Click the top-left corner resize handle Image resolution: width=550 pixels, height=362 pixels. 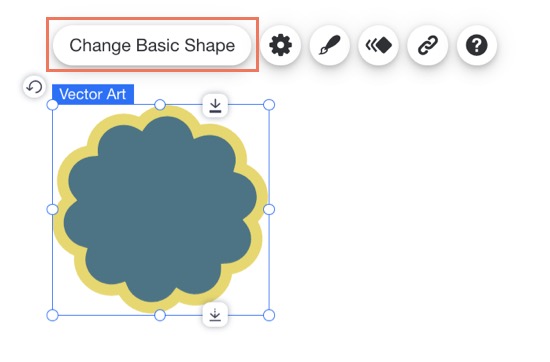pos(53,105)
